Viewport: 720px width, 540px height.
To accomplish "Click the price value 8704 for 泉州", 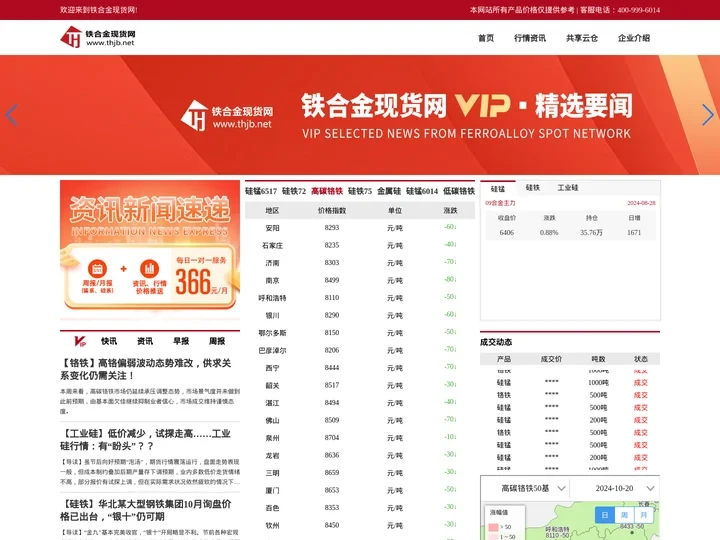I will (332, 438).
